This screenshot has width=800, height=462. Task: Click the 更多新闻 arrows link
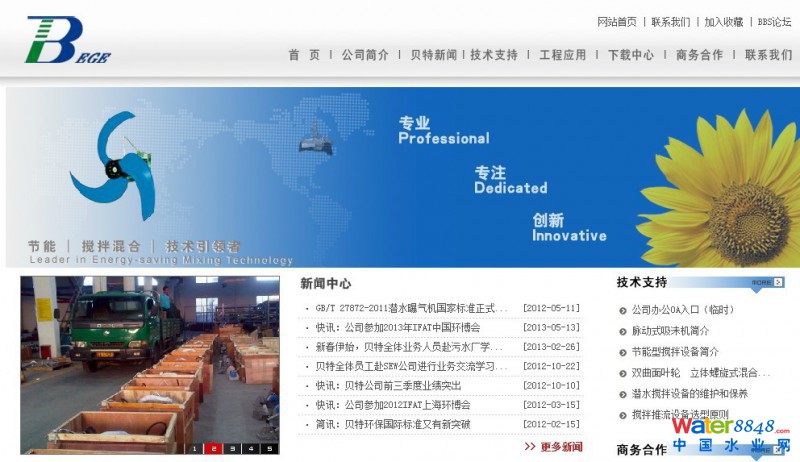coord(553,447)
